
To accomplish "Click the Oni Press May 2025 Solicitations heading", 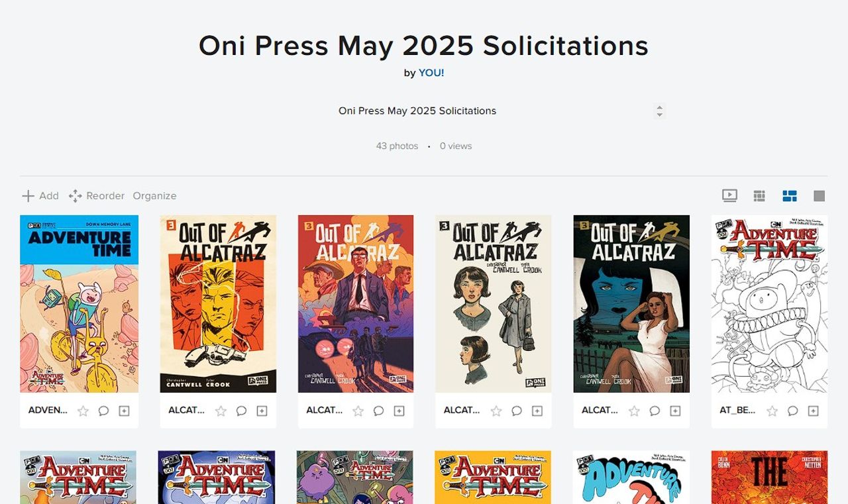I will [424, 46].
